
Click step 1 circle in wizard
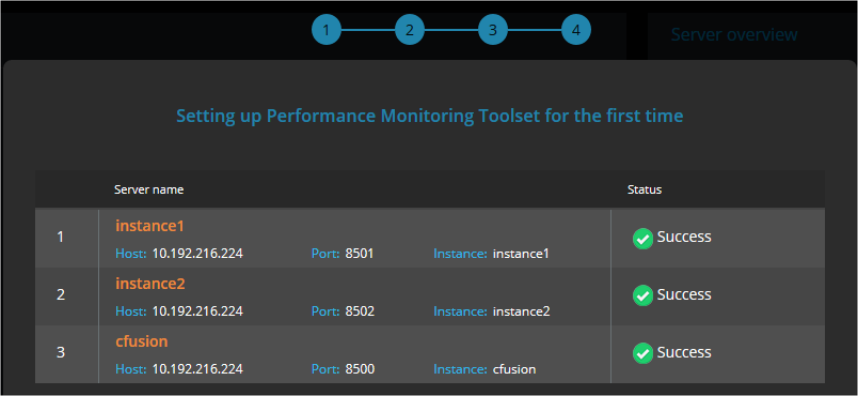tap(326, 30)
